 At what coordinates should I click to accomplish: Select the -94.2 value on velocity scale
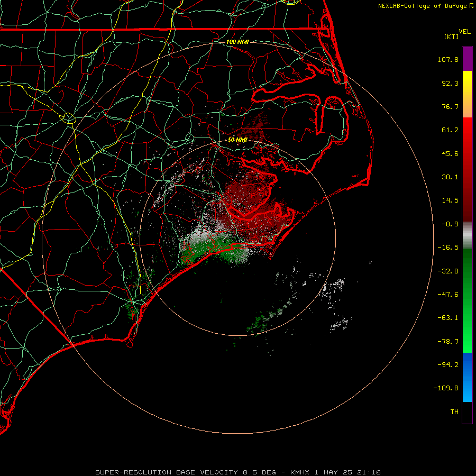pos(448,365)
